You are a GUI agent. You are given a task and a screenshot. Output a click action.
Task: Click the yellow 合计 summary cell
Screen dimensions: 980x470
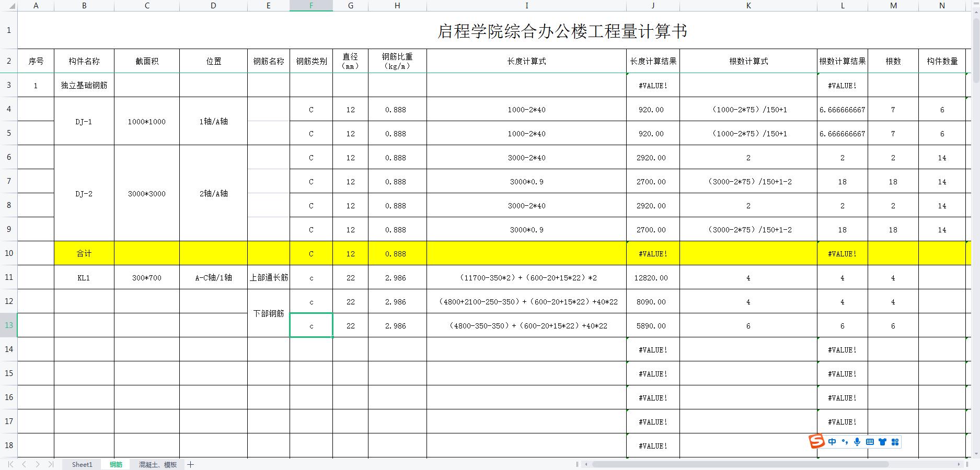click(84, 253)
